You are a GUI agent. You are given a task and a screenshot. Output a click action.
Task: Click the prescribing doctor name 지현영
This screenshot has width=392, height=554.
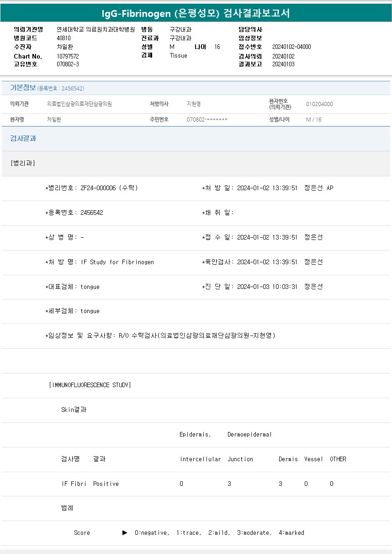194,104
